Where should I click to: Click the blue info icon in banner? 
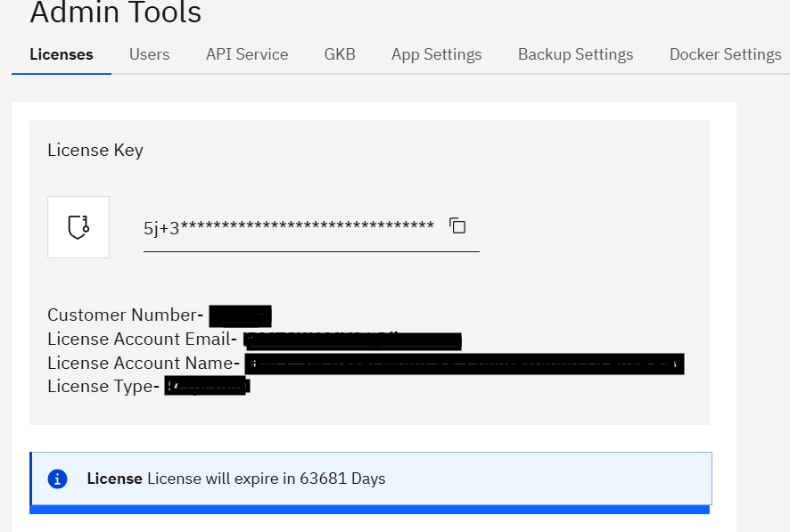pyautogui.click(x=58, y=479)
